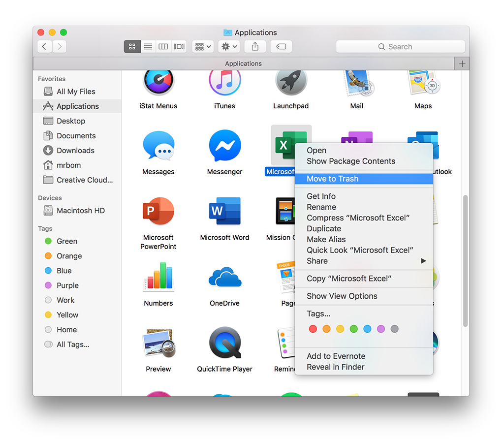504x440 pixels.
Task: Go forward with the right arrow
Action: [60, 47]
